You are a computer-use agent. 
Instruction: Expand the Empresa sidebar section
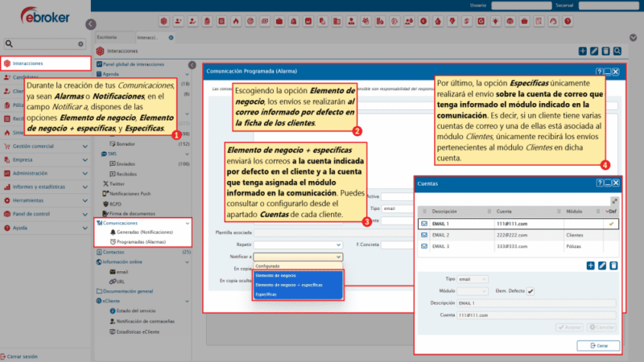pyautogui.click(x=85, y=159)
